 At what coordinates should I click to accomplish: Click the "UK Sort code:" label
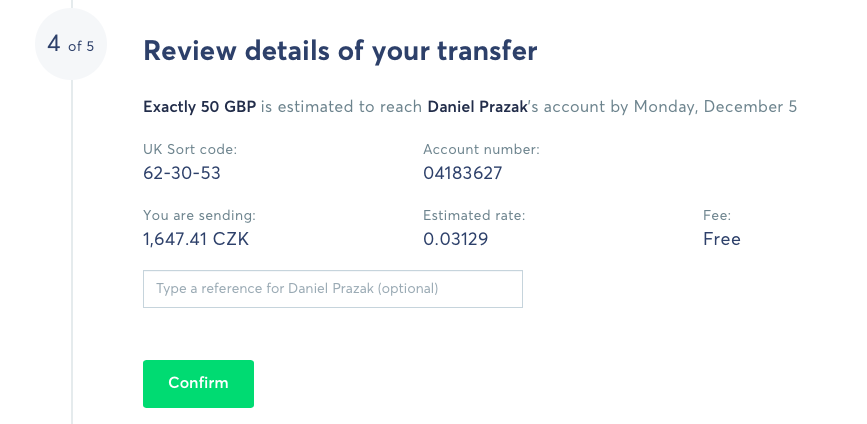(x=190, y=150)
